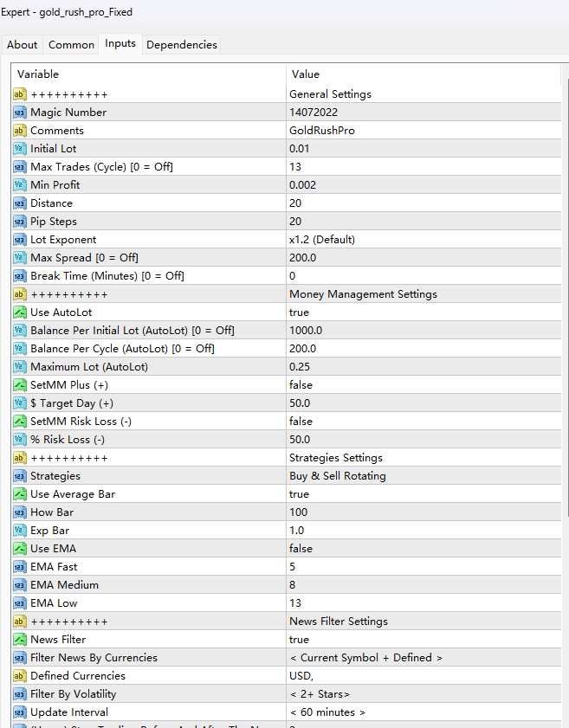Viewport: 569px width, 728px height.
Task: Toggle the SetMM Plus (+) false value
Action: [301, 385]
